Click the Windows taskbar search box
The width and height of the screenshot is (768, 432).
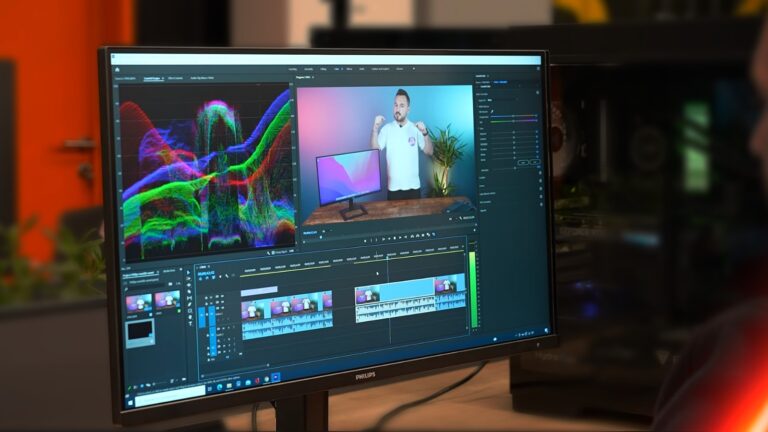pyautogui.click(x=170, y=396)
